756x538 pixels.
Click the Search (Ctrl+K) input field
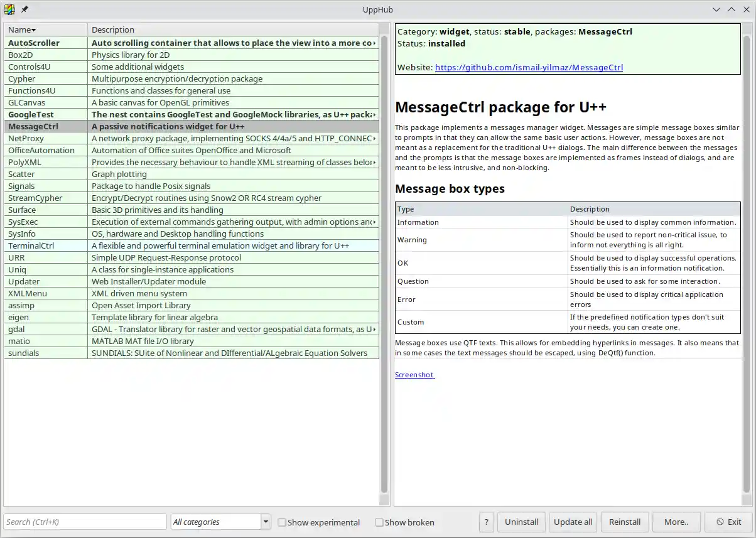pyautogui.click(x=85, y=522)
